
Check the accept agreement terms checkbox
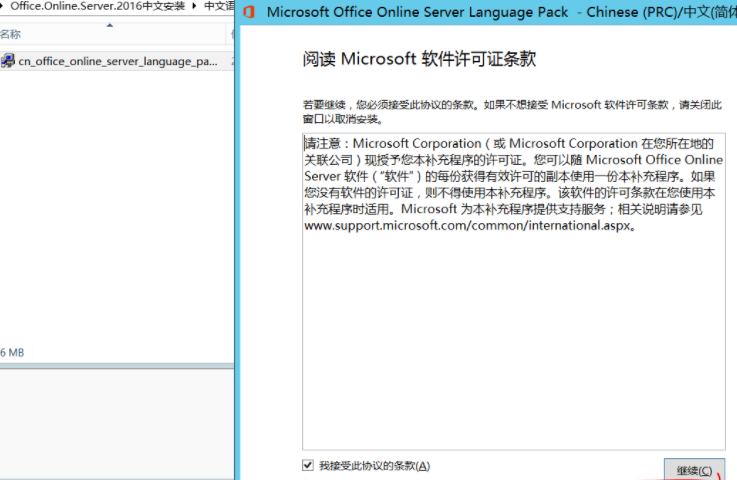tap(308, 465)
